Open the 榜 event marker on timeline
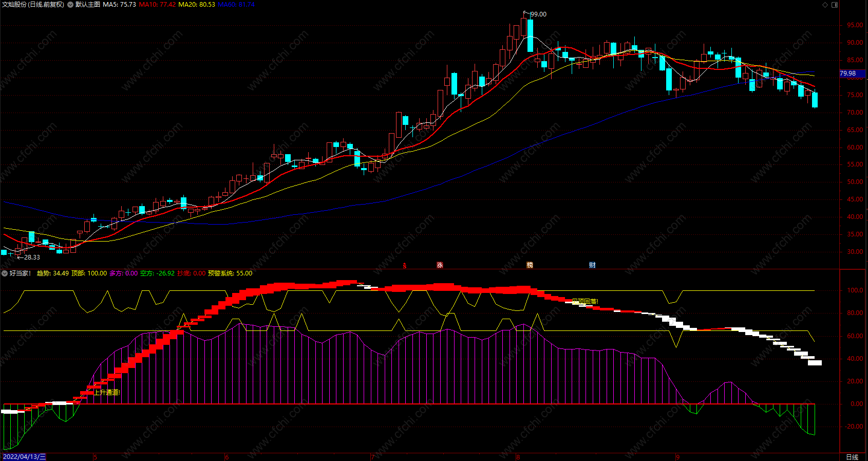The image size is (868, 461). point(530,265)
